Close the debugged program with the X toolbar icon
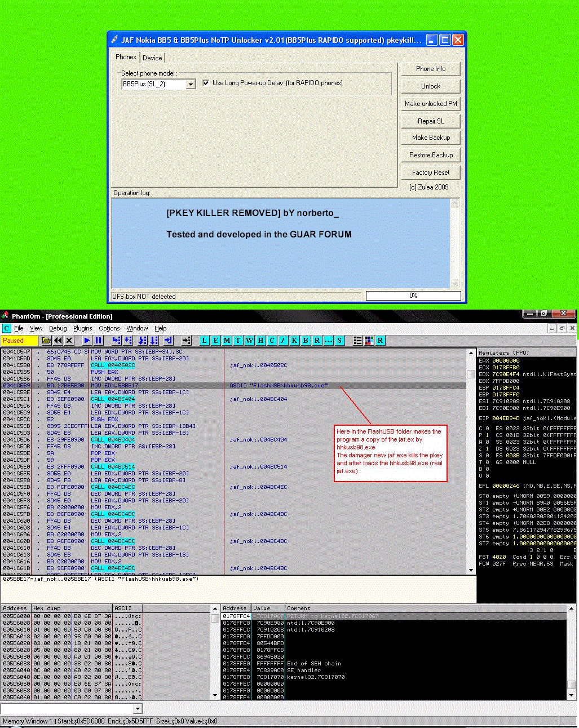This screenshot has height=728, width=579. click(x=69, y=341)
